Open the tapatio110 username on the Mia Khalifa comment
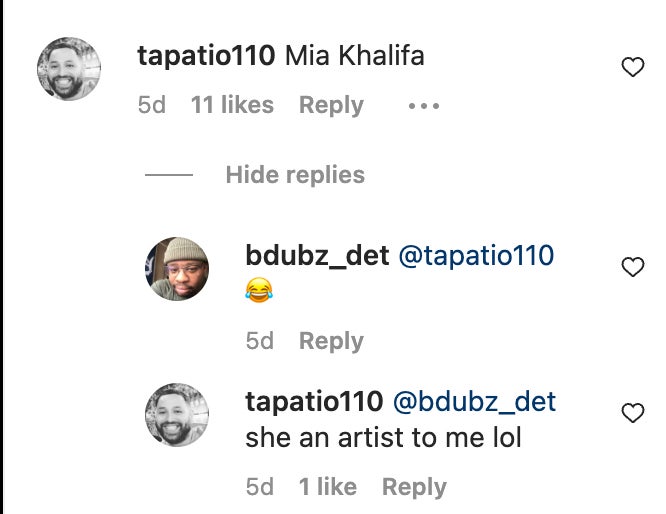The image size is (666, 514). pos(206,56)
